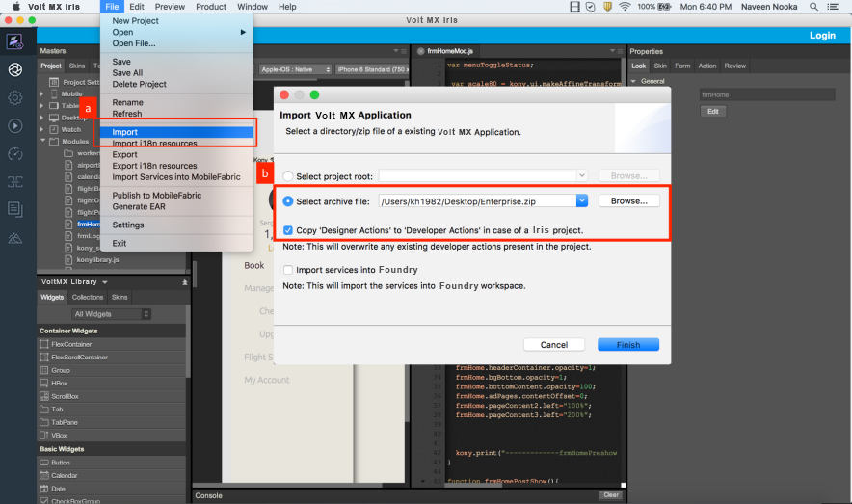The height and width of the screenshot is (504, 852).
Task: Click Browse button for archive file
Action: pyautogui.click(x=628, y=201)
